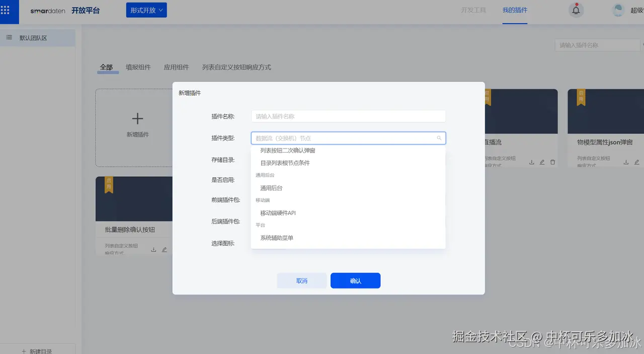Open the 插件类型 selection dropdown

348,137
